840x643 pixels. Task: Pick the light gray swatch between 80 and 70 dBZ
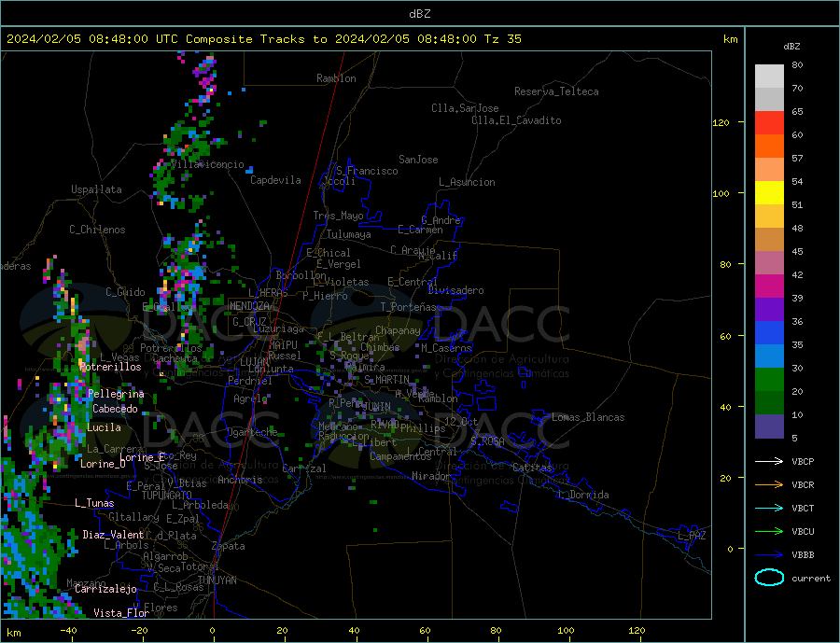[769, 77]
